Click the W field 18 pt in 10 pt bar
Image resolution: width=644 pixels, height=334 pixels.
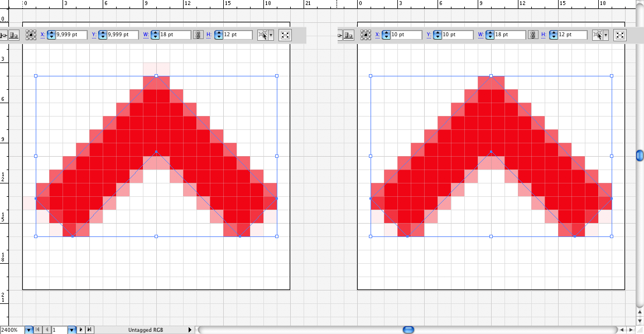(510, 35)
